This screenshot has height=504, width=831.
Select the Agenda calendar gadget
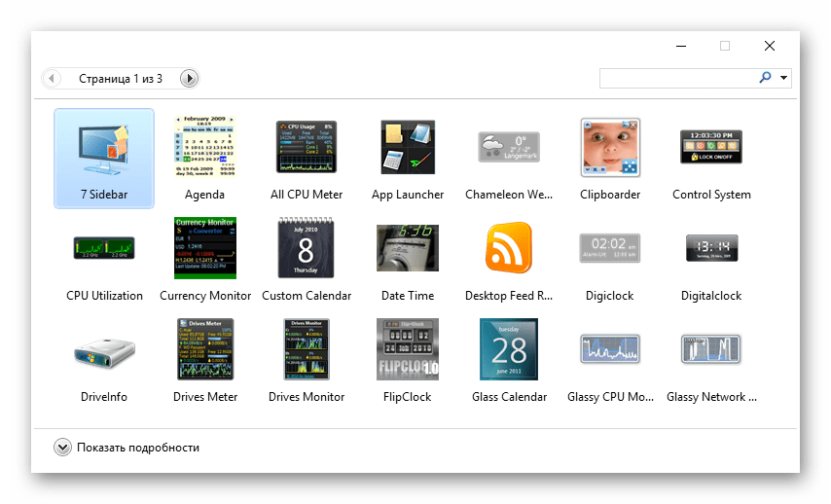204,148
